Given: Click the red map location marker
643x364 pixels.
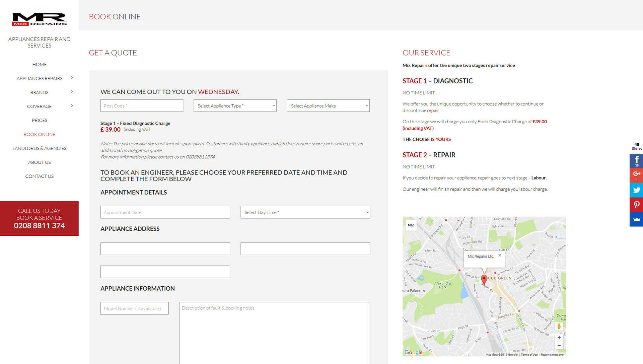Looking at the screenshot, I should click(484, 279).
